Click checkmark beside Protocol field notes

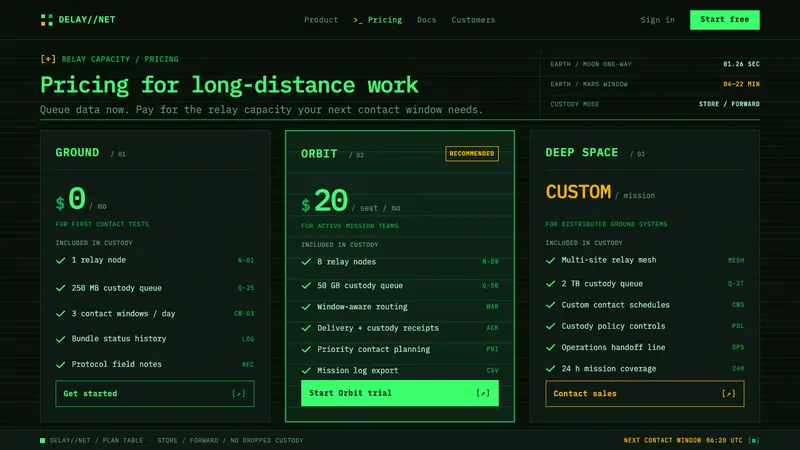(x=61, y=364)
